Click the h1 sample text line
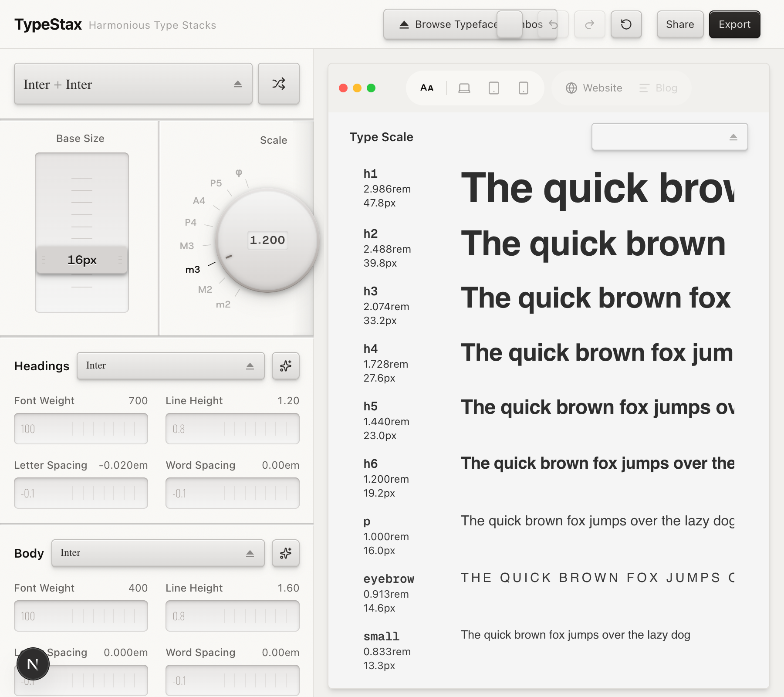Image resolution: width=784 pixels, height=697 pixels. (598, 189)
